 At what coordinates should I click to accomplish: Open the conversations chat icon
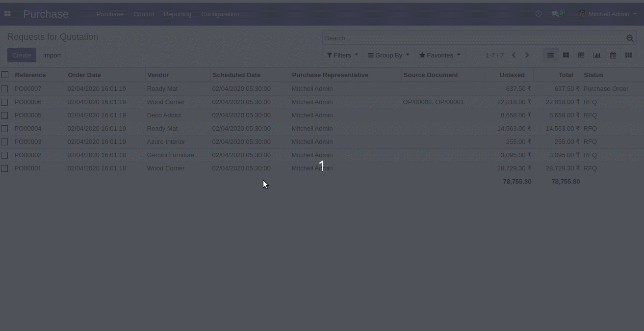tap(556, 14)
